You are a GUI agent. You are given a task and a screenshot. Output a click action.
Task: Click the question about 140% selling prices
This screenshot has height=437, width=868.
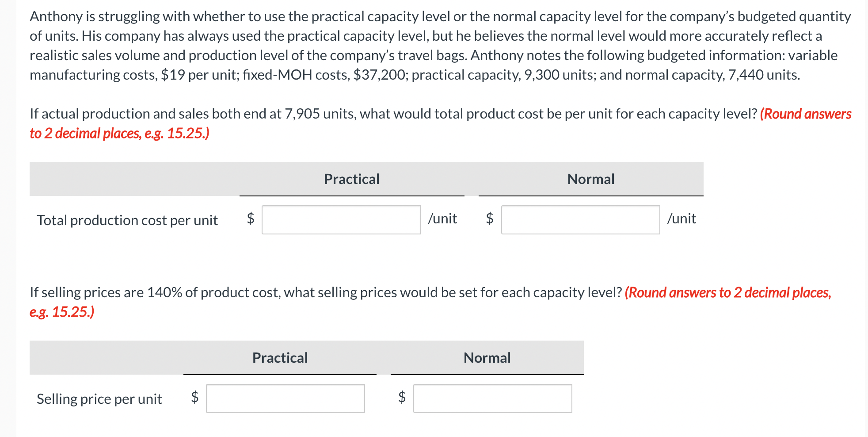coord(326,292)
